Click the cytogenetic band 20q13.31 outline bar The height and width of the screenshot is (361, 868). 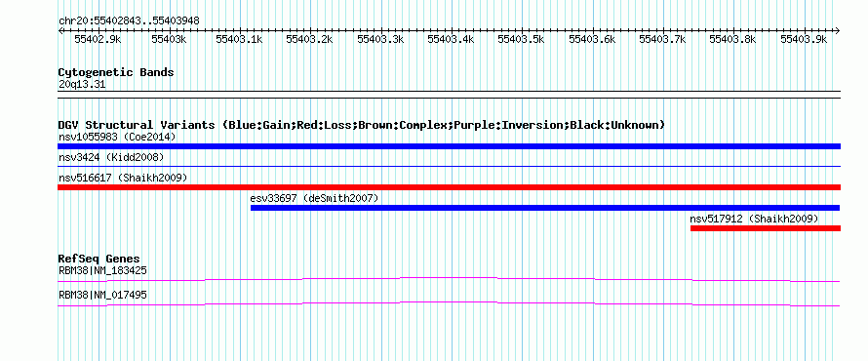(449, 95)
